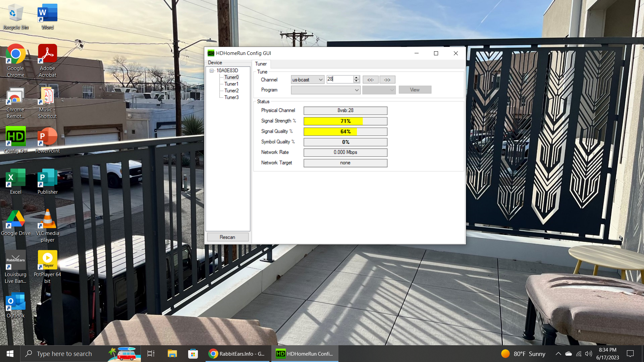Scan to next channel with >> button
Screen dimensions: 644x362
click(x=387, y=80)
